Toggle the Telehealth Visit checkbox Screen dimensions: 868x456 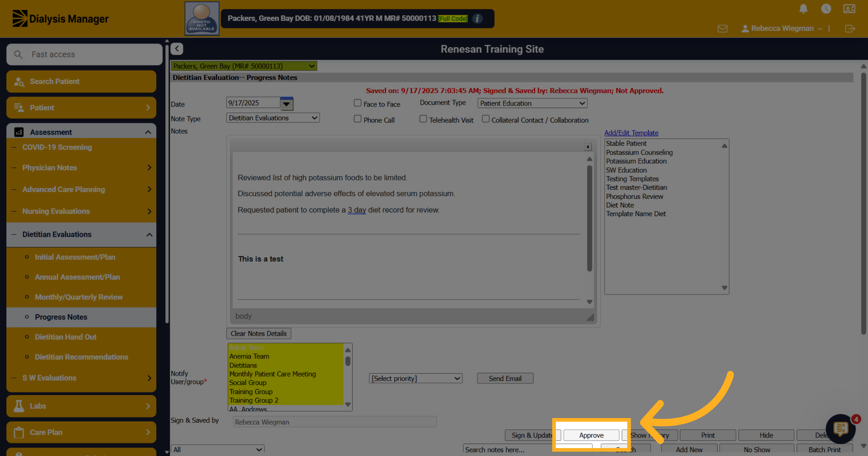pos(423,119)
